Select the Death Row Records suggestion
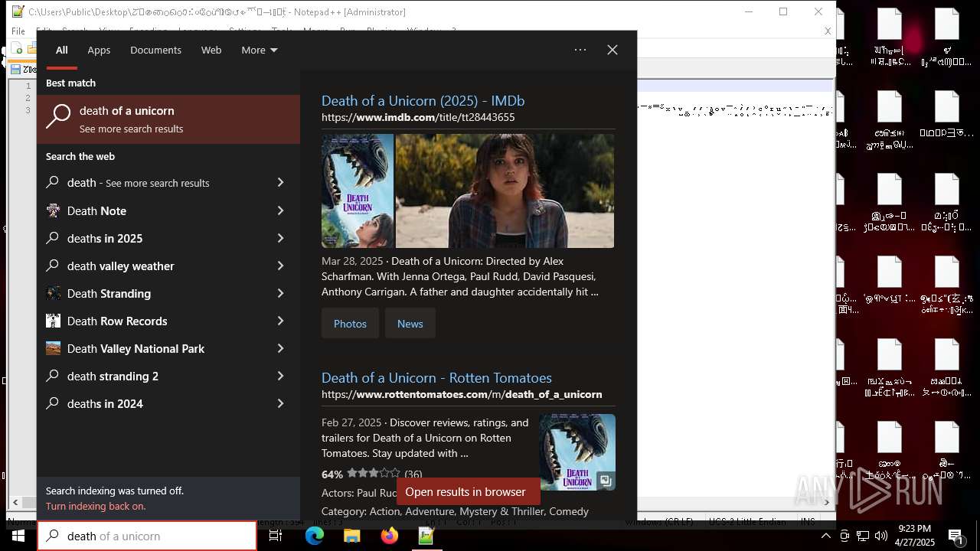This screenshot has height=551, width=980. (x=157, y=321)
